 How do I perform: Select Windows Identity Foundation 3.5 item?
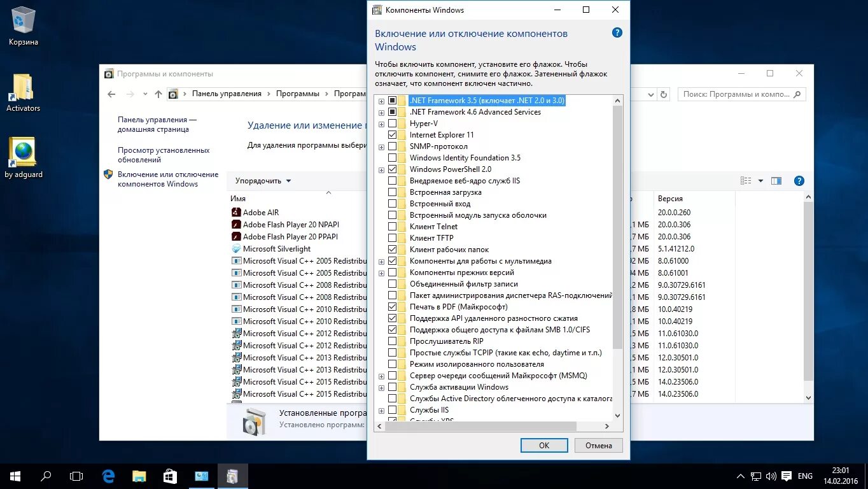click(x=465, y=158)
